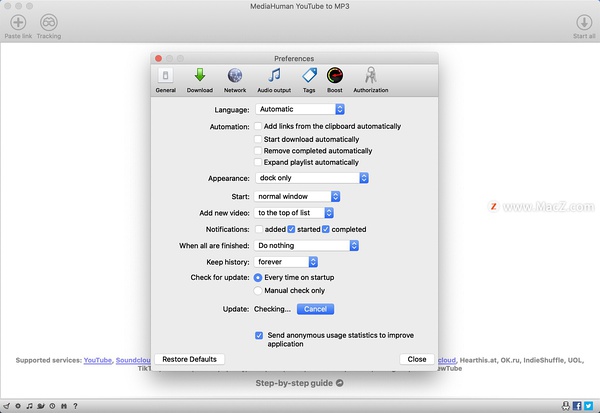This screenshot has width=600, height=413.
Task: Click the penguin icon in the bottom bar
Action: click(x=566, y=406)
